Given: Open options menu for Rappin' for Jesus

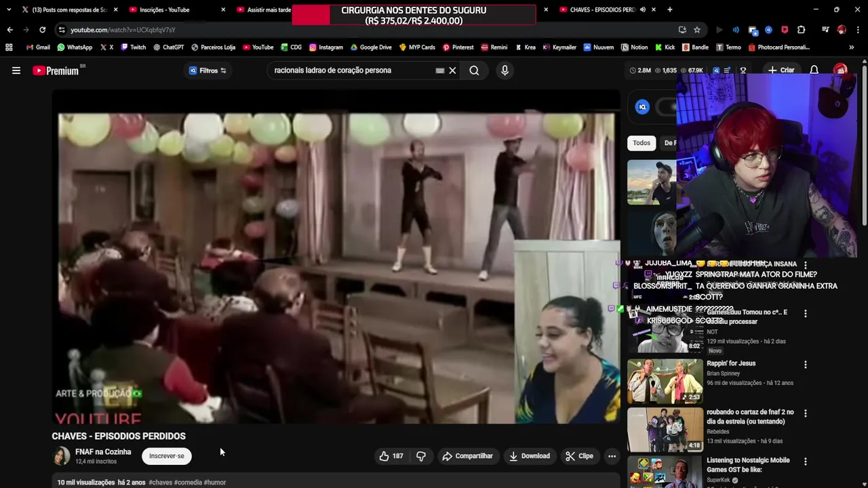Looking at the screenshot, I should point(806,365).
